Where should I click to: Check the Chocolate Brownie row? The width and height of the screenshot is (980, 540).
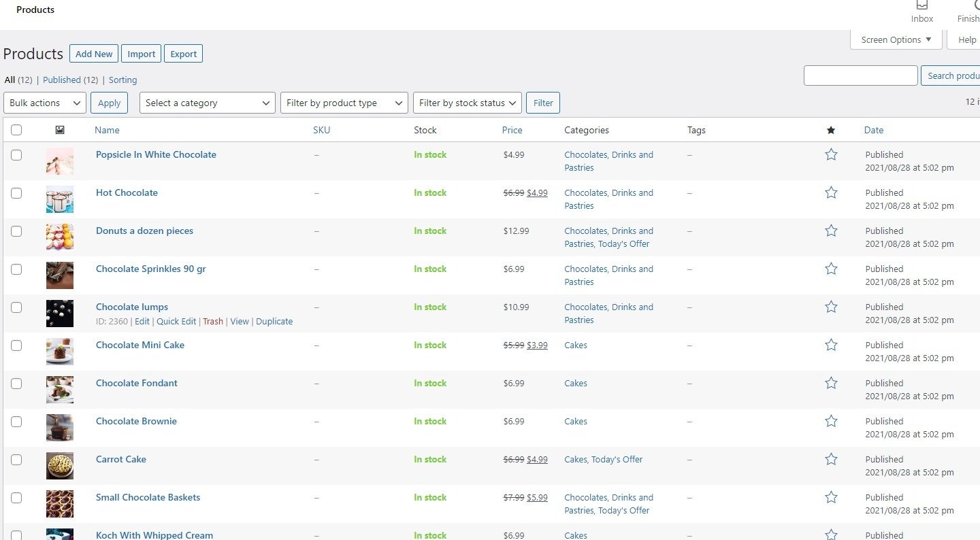[x=16, y=421]
